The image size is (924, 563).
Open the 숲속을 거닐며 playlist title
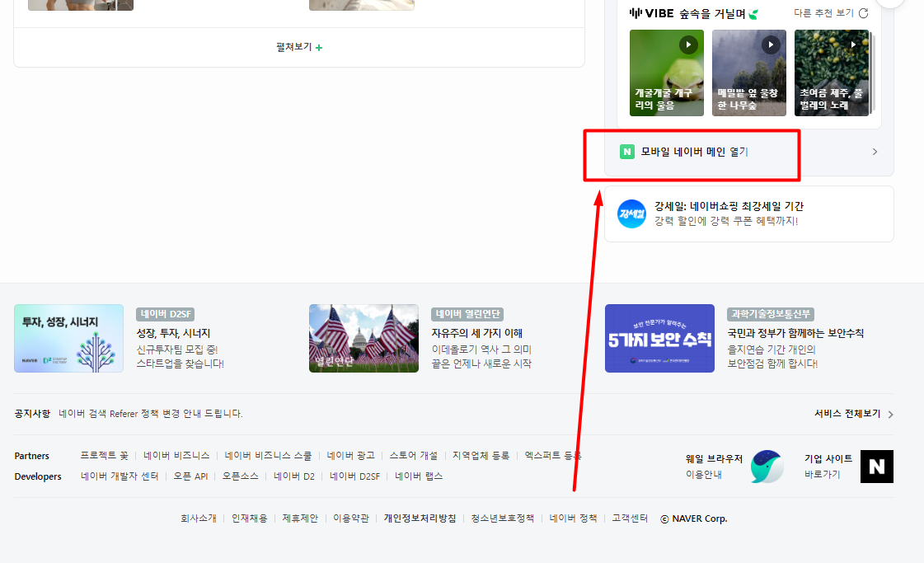pyautogui.click(x=718, y=13)
